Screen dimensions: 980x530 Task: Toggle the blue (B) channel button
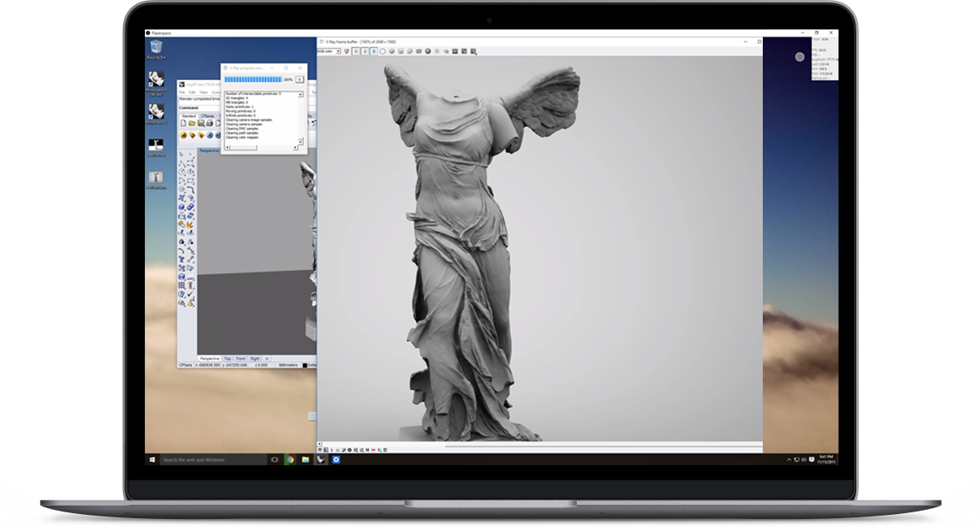coord(374,51)
